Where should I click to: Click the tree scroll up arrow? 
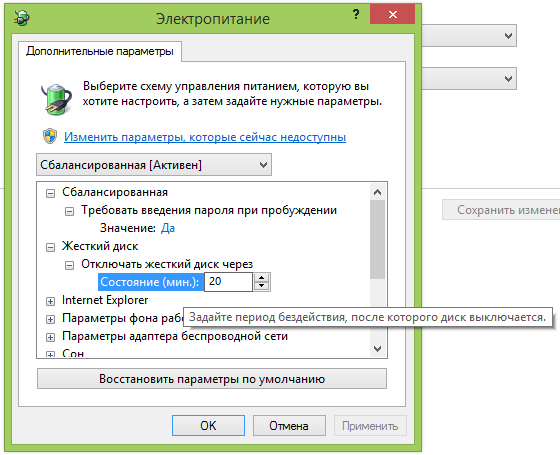(378, 192)
